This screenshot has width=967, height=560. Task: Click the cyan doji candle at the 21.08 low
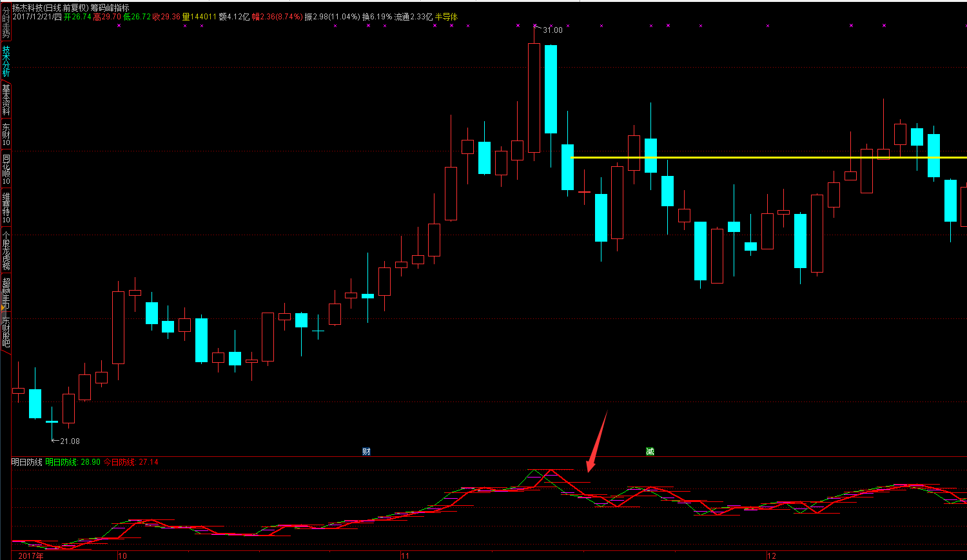[52, 422]
